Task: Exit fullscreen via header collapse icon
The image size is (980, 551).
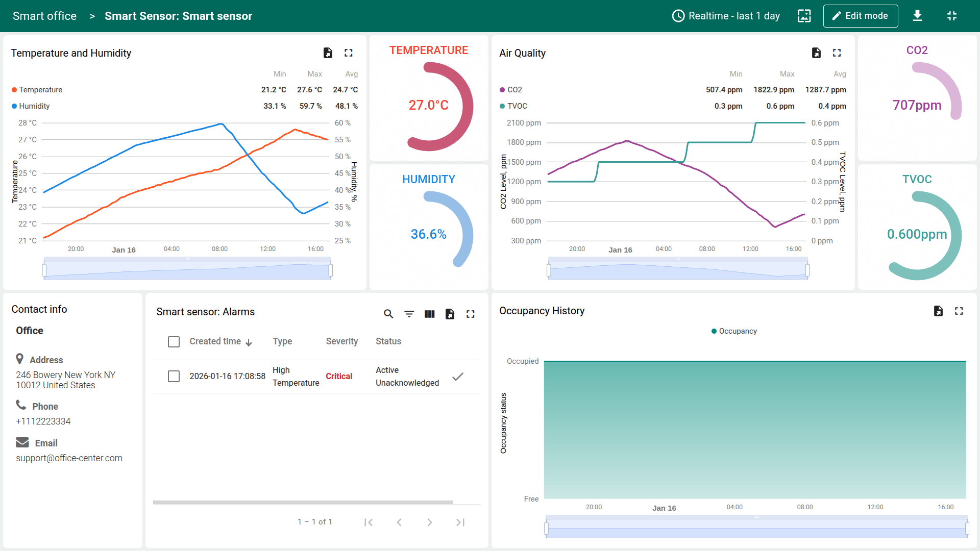Action: (x=951, y=16)
